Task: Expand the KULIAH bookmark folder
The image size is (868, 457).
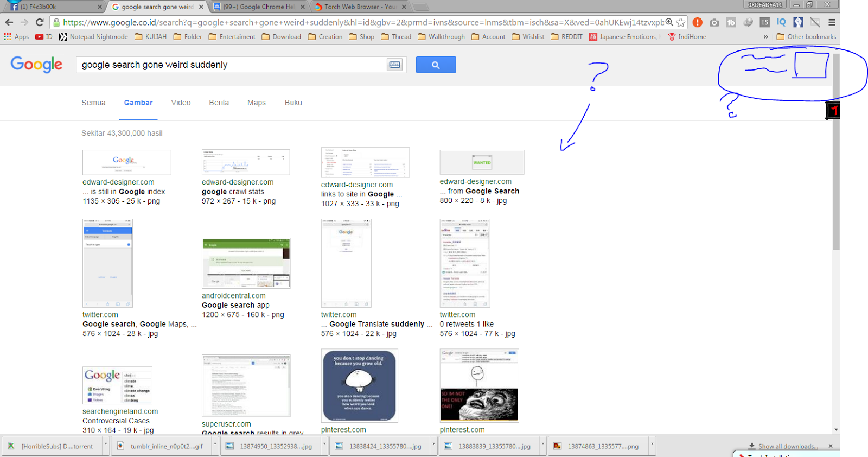Action: pyautogui.click(x=150, y=37)
